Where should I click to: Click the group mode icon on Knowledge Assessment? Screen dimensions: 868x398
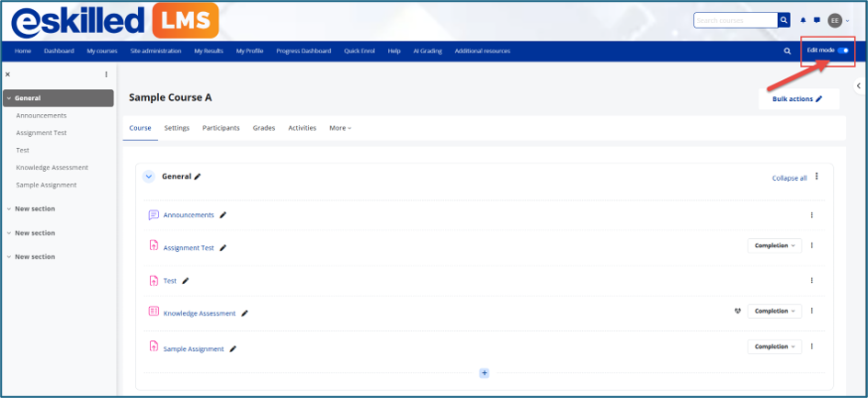coord(737,311)
